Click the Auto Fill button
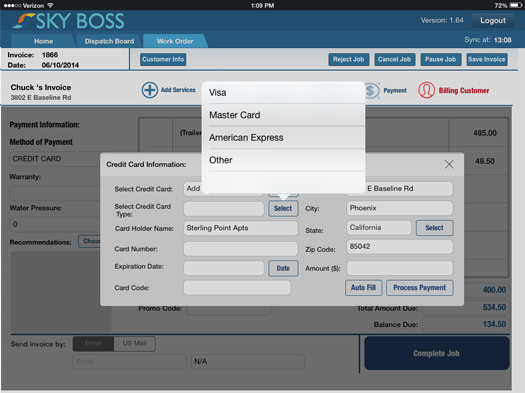Screen dimensions: 525x393 pos(363,288)
